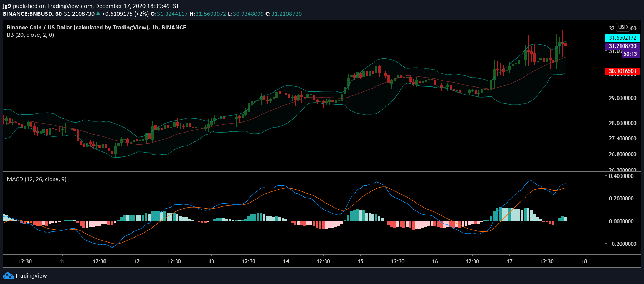Click the 29.0000000 price axis label
644x284 pixels.
[x=623, y=98]
